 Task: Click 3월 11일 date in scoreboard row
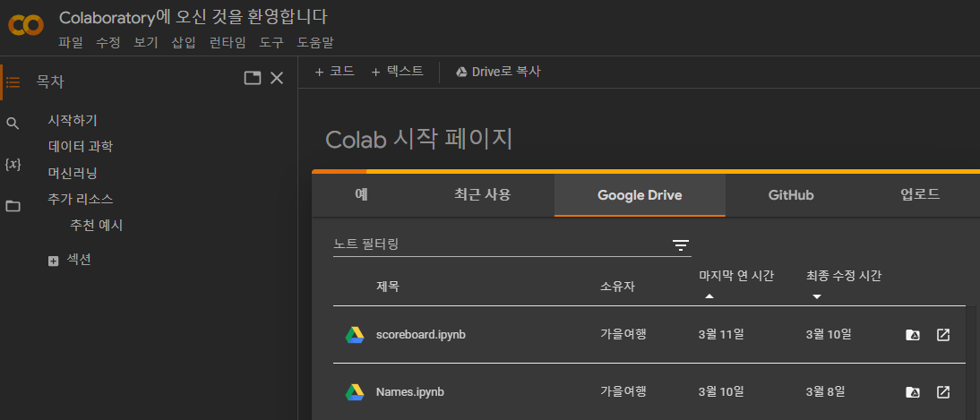[x=721, y=334]
